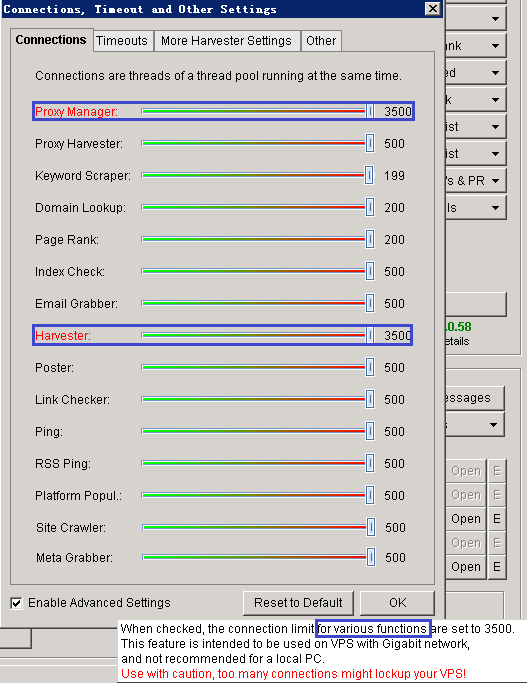Click the Harvester slider handle

pos(370,335)
